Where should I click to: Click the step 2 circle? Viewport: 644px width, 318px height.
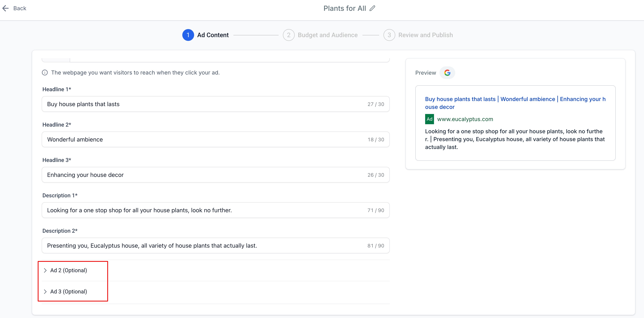coord(289,35)
